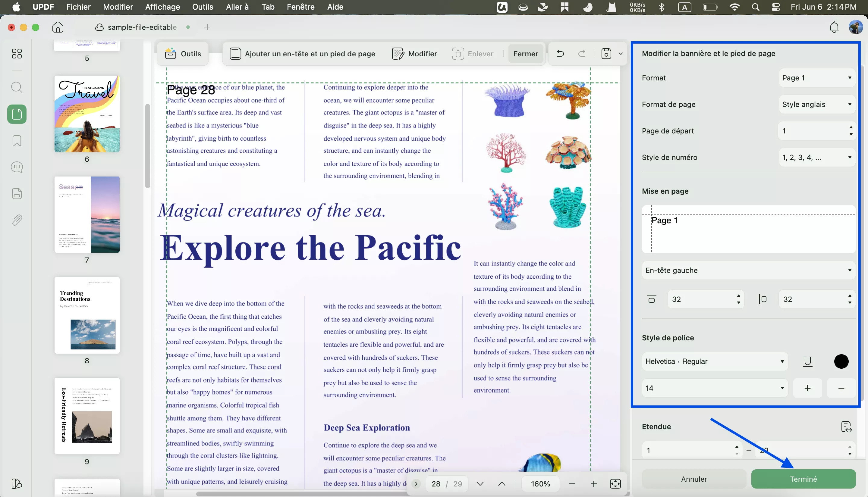Open the thumbnails grid view icon
This screenshot has height=497, width=868.
(17, 54)
